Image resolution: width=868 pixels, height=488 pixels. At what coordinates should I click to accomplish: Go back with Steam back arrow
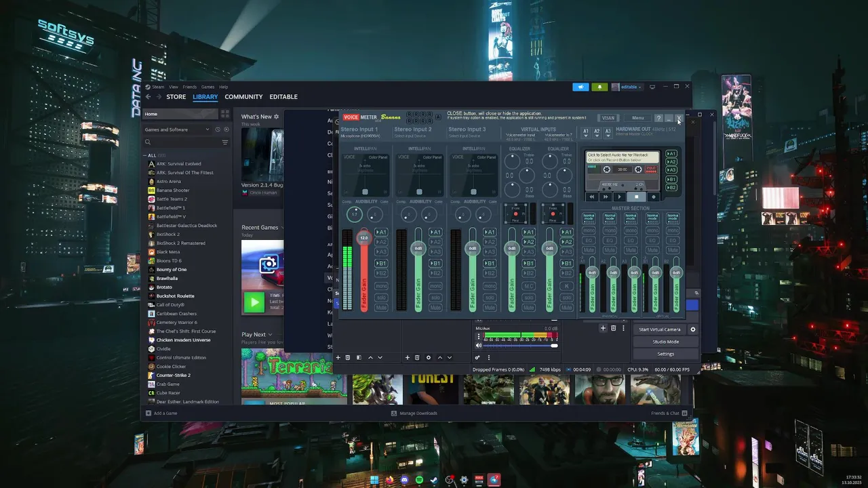(149, 97)
